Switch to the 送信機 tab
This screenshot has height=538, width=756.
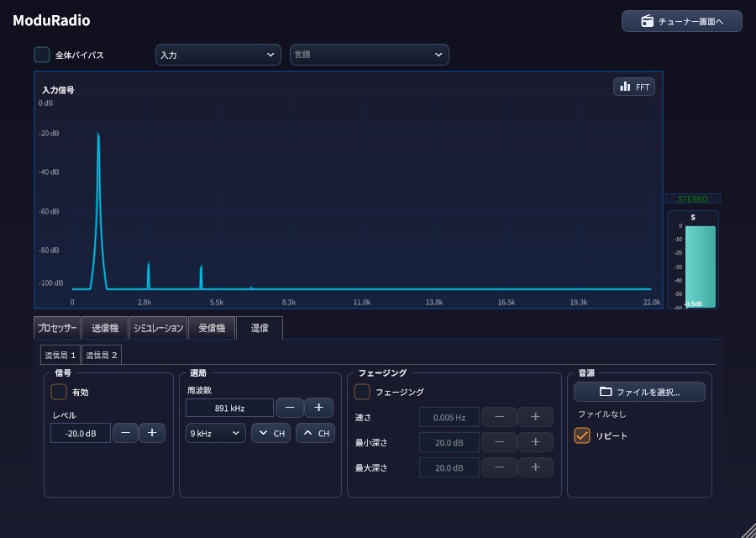(105, 328)
